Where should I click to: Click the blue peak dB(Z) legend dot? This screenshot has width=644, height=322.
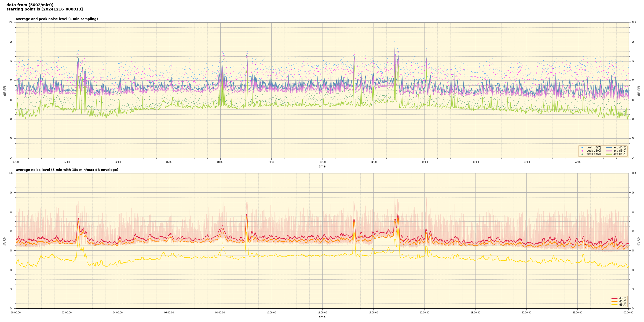pos(582,148)
